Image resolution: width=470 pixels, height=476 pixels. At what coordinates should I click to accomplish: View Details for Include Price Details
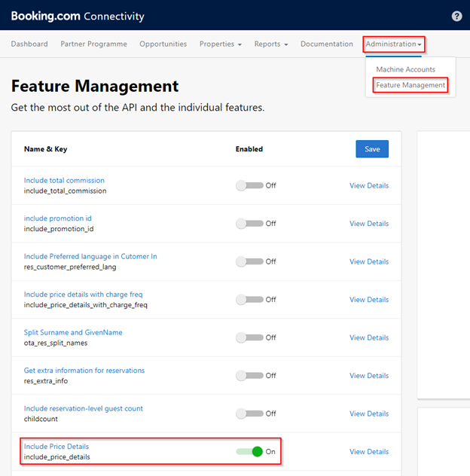369,452
